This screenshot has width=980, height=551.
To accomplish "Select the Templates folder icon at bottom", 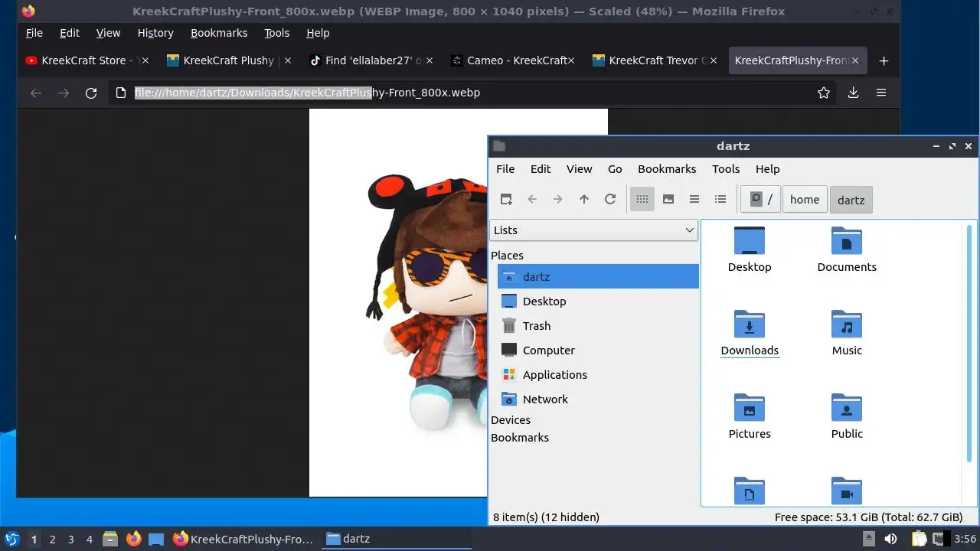I will [750, 491].
